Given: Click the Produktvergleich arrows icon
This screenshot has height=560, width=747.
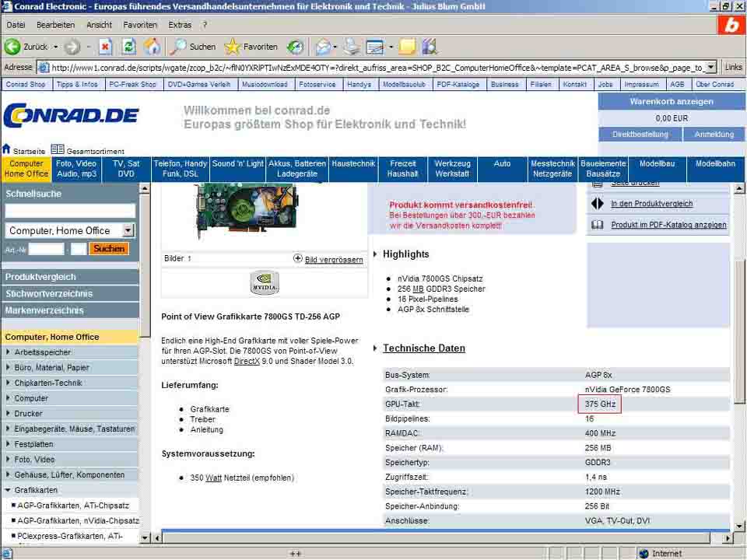Looking at the screenshot, I should coord(598,203).
